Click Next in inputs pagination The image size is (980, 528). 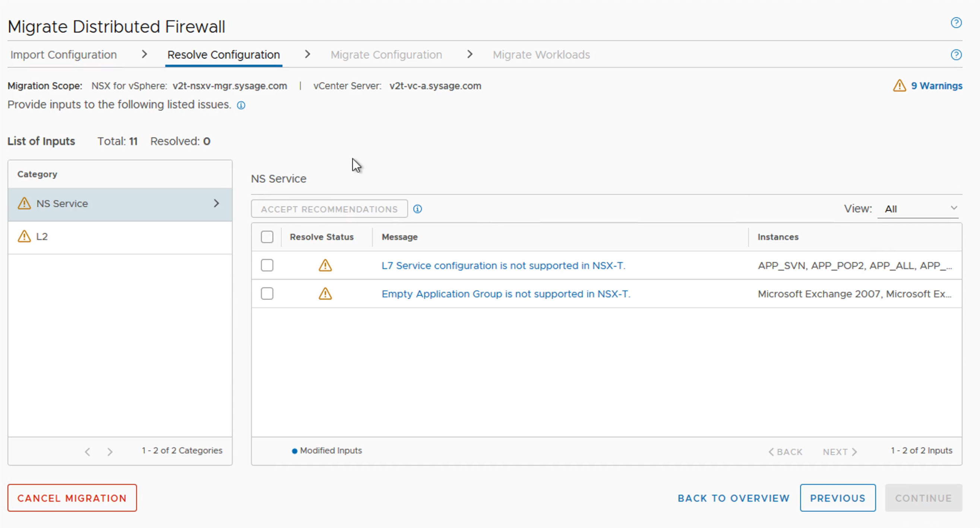coord(840,452)
